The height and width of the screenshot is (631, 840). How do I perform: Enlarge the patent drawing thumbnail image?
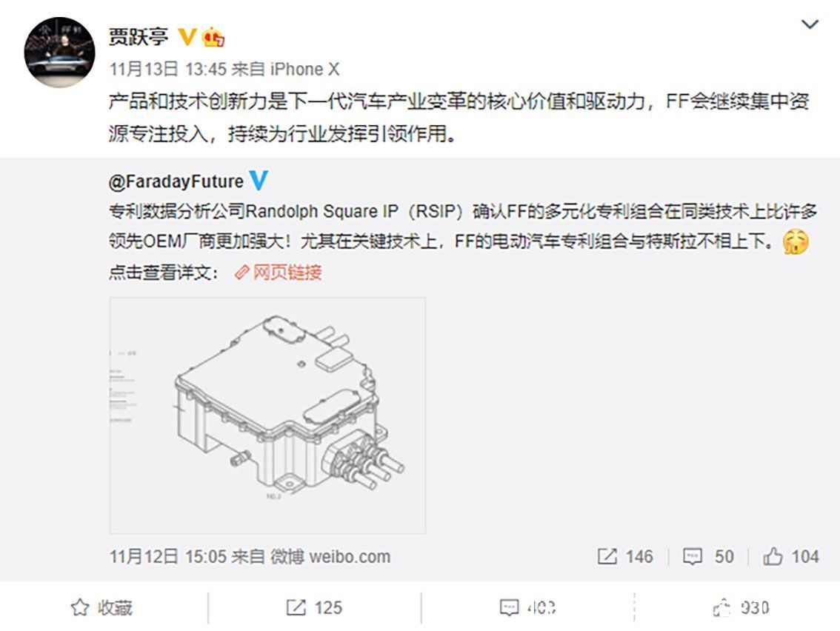268,415
